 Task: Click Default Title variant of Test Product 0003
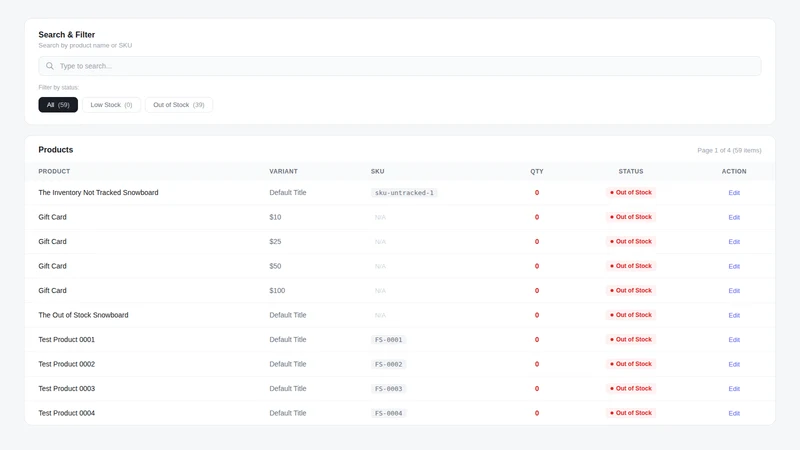288,388
